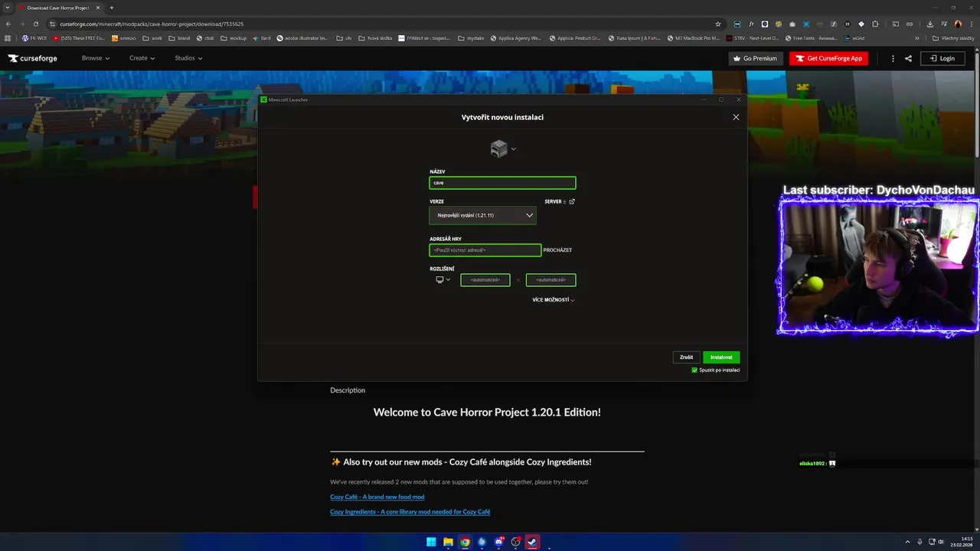The image size is (980, 551).
Task: Open the tab search dropdown arrow
Action: tap(7, 8)
